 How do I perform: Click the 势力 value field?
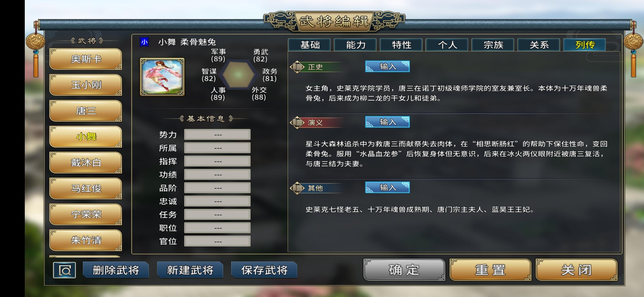pyautogui.click(x=217, y=134)
